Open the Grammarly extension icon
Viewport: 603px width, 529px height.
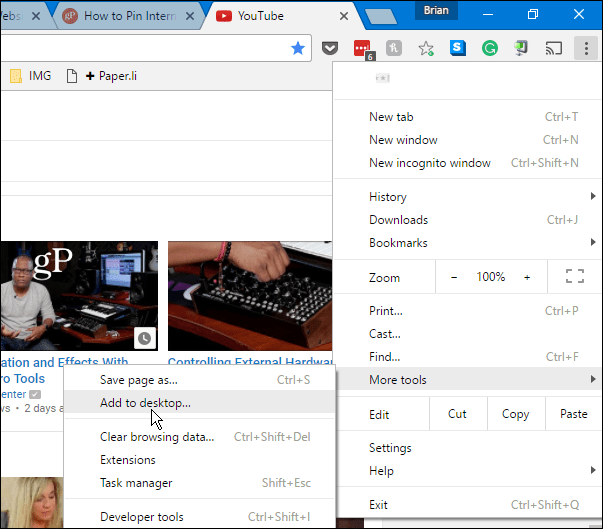(490, 48)
